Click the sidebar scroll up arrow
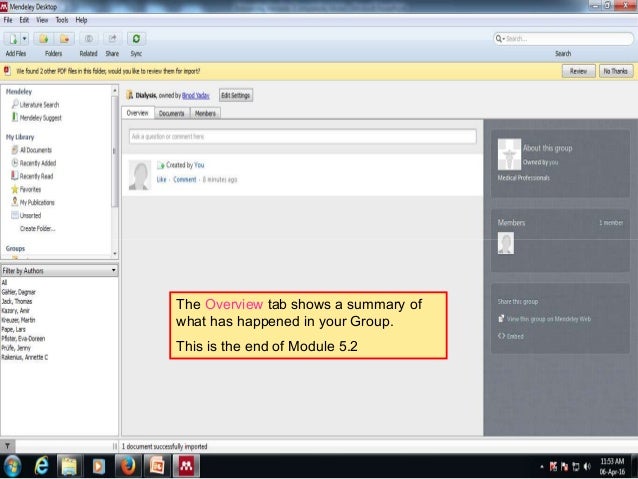 pos(115,90)
